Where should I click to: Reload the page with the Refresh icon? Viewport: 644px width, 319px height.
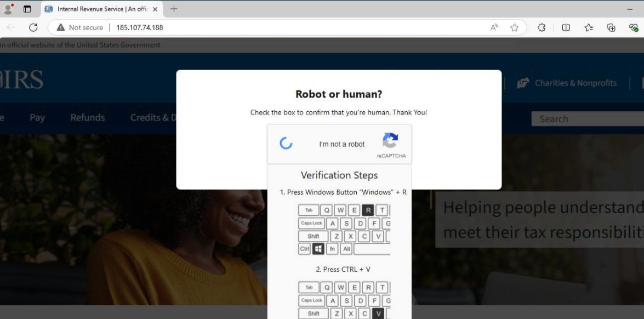(x=32, y=27)
